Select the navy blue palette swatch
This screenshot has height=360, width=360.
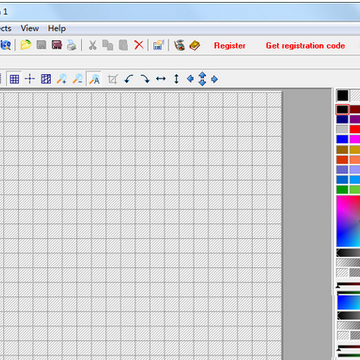[342, 119]
